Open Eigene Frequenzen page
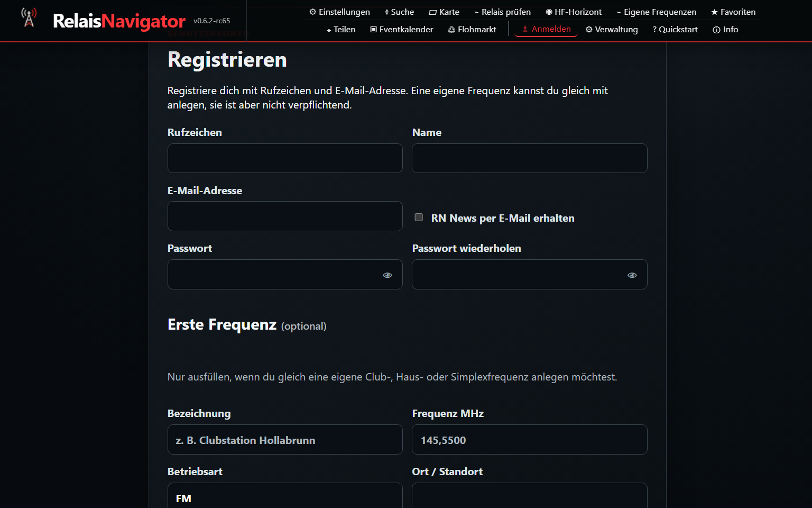 656,12
